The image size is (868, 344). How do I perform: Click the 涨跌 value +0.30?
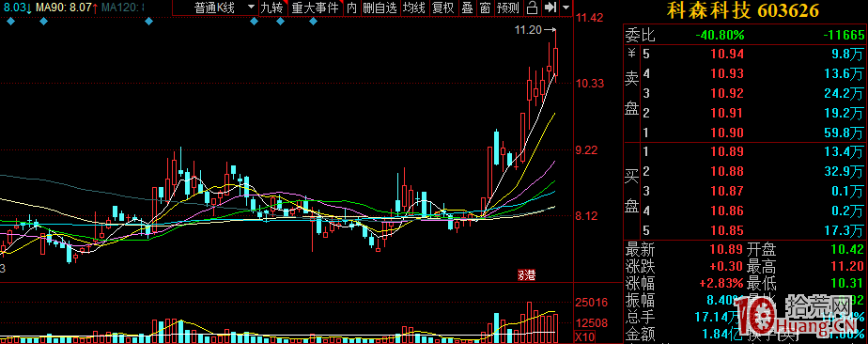coord(727,266)
